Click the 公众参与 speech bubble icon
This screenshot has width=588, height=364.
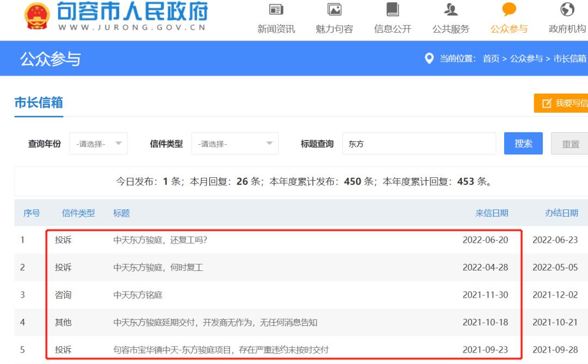click(509, 9)
